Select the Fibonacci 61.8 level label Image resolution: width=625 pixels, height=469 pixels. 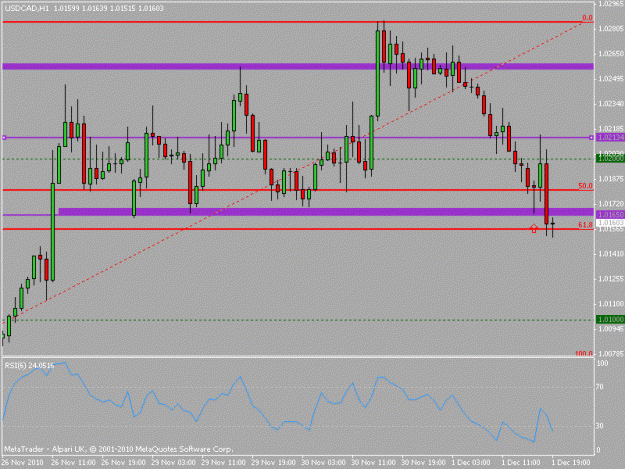coord(585,225)
